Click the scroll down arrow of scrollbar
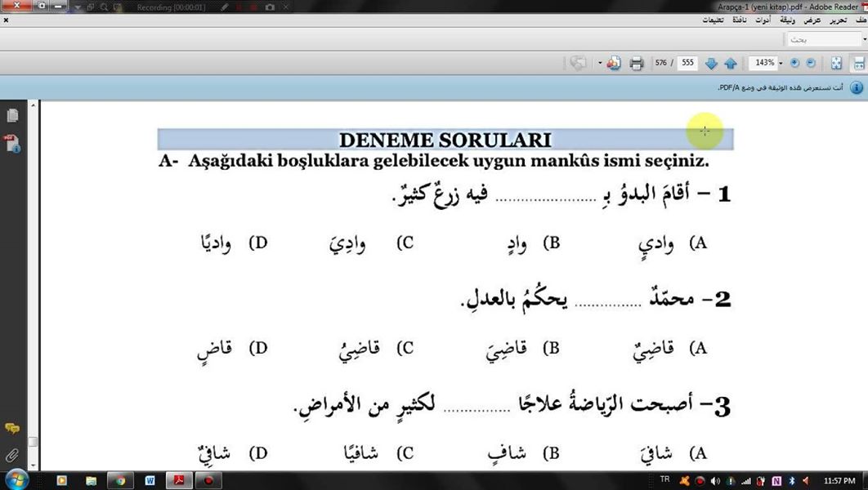 click(33, 466)
